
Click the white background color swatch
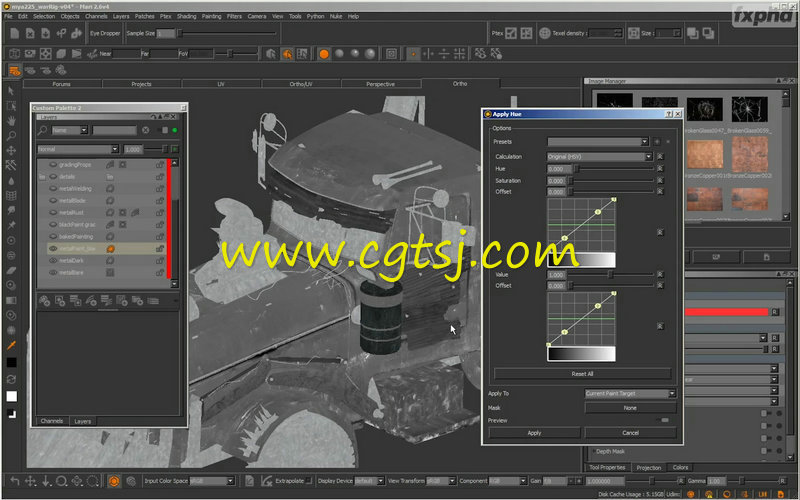11,396
